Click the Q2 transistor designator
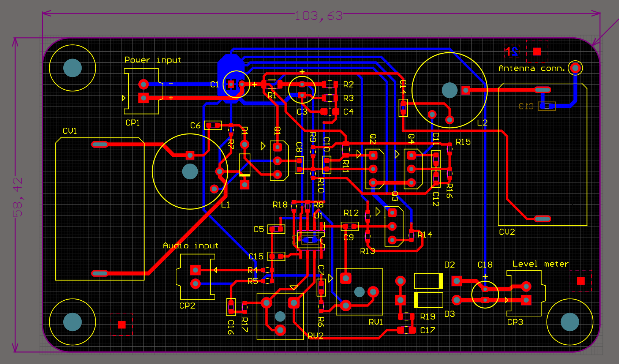 (x=373, y=139)
